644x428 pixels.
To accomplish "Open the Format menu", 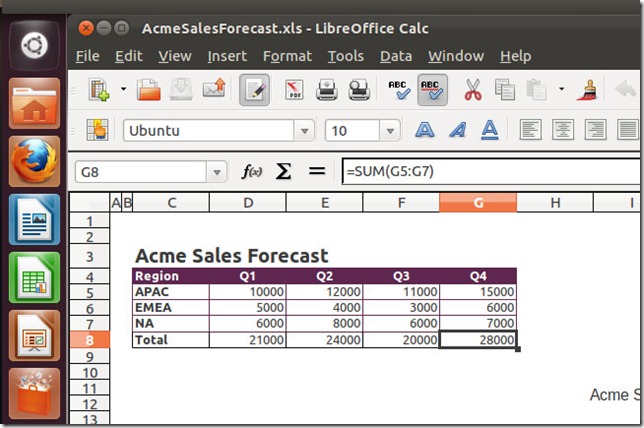I will coord(287,56).
